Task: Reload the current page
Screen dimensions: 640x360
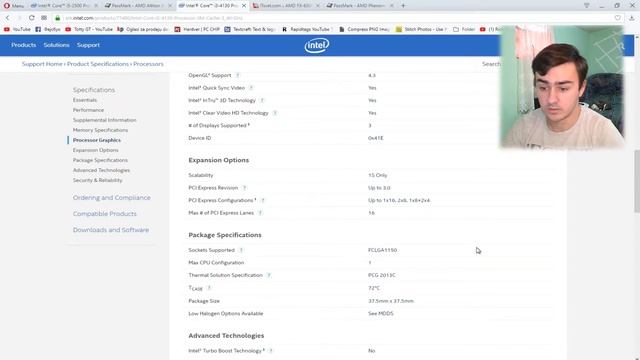Action: tap(31, 18)
